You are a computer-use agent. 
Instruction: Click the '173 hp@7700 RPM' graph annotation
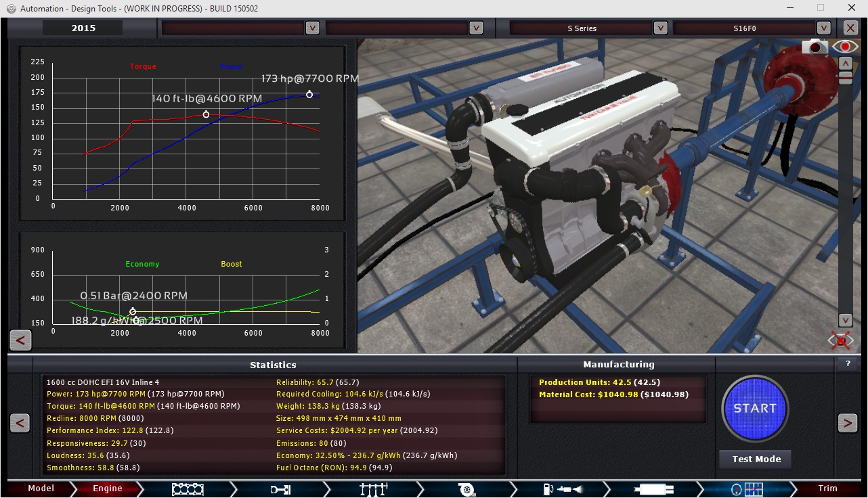[310, 78]
